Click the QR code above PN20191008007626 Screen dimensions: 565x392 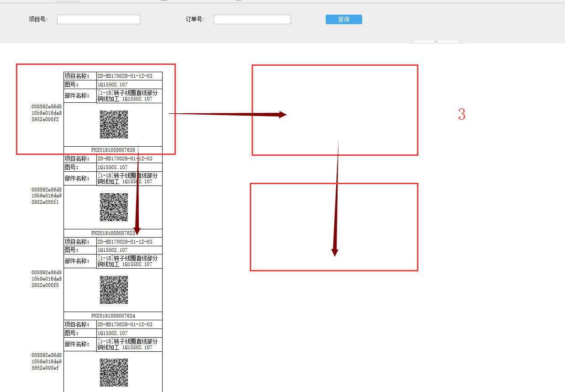pos(114,124)
